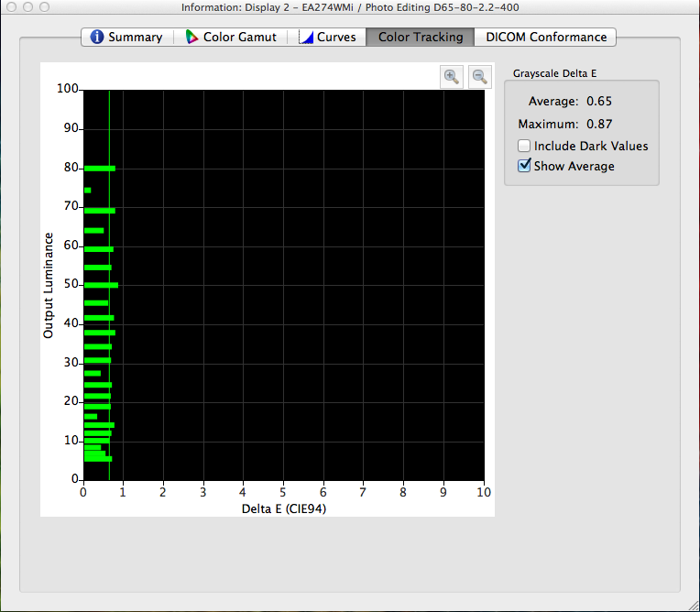Viewport: 700px width, 612px height.
Task: Open the Color Gamut tab
Action: pos(231,37)
